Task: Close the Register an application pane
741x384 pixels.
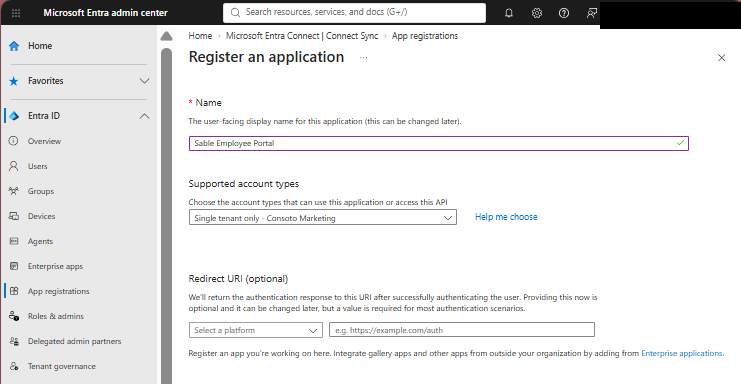Action: pyautogui.click(x=721, y=58)
